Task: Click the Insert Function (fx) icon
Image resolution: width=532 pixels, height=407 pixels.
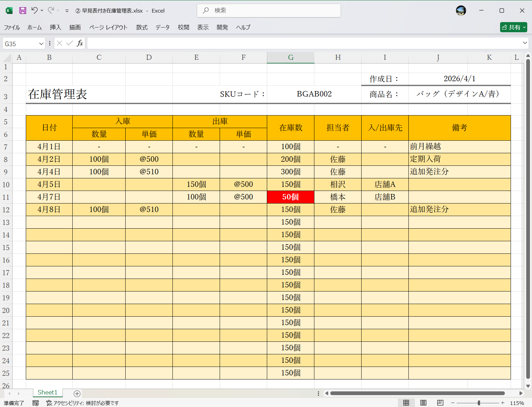Action: [80, 43]
